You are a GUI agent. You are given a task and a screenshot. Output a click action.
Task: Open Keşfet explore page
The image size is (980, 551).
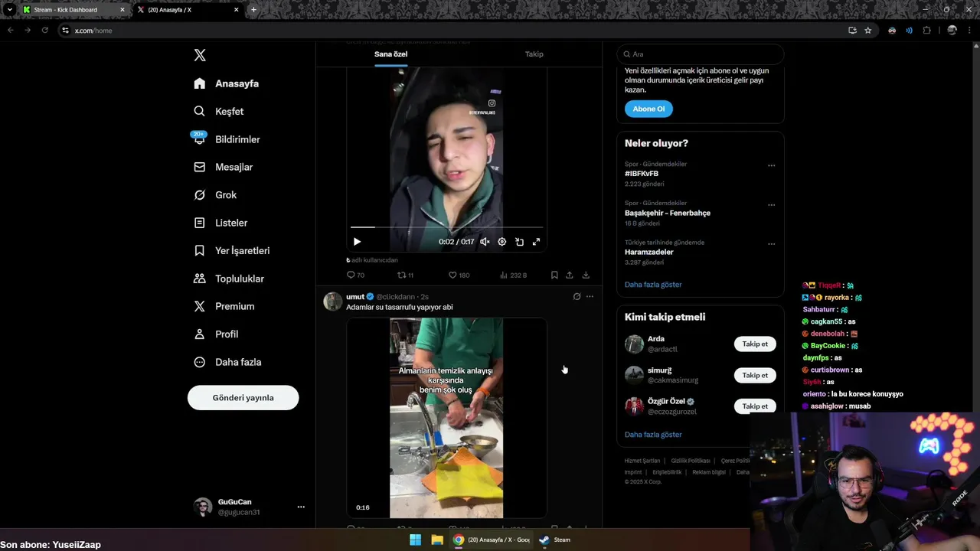click(219, 111)
